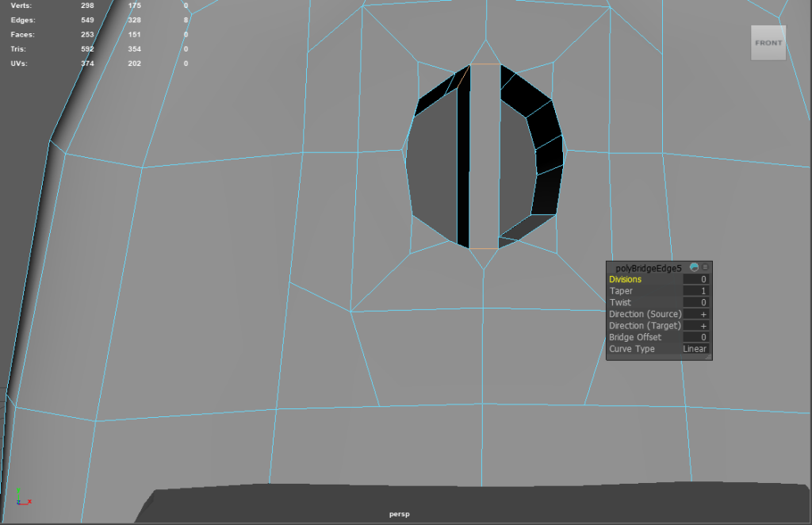This screenshot has width=812, height=525.
Task: Click the FRONT face of the ViewCube
Action: tap(768, 44)
